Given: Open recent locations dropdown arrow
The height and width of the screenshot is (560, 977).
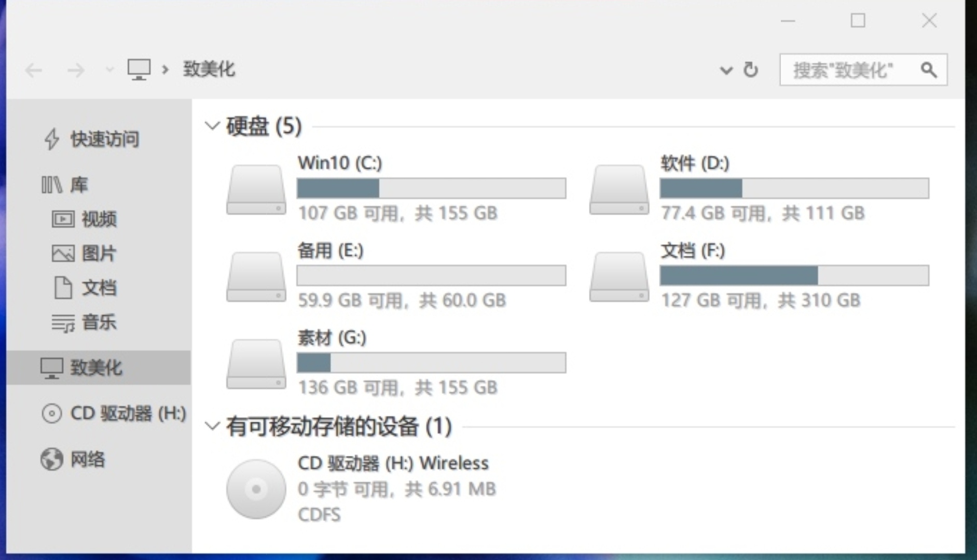Looking at the screenshot, I should 109,69.
